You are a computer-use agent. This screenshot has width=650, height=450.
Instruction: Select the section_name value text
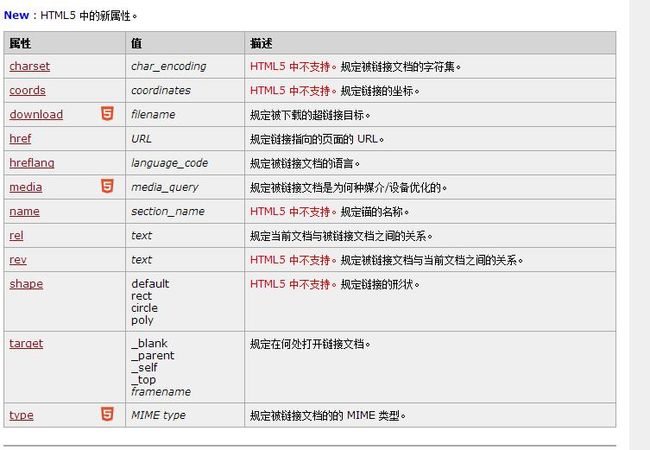pyautogui.click(x=168, y=211)
